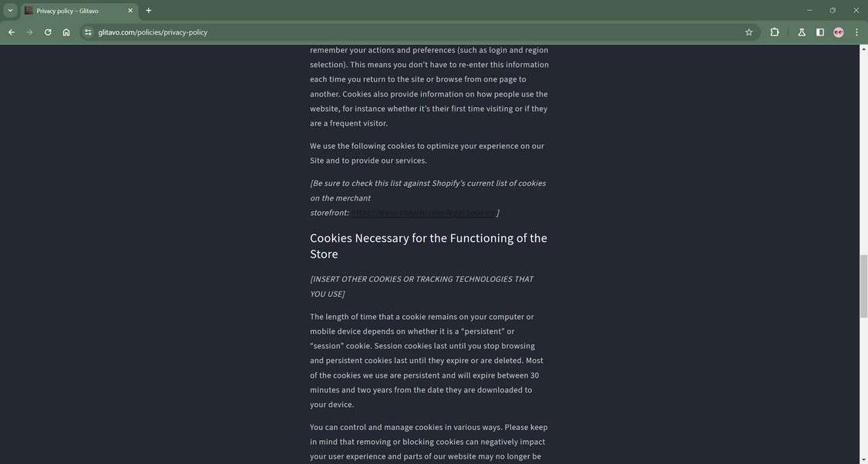Open the Chrome three-dot menu
The width and height of the screenshot is (868, 464).
(856, 32)
